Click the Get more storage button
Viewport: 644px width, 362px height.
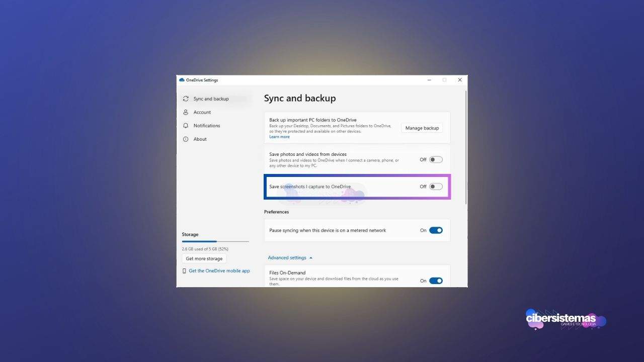[x=204, y=259]
